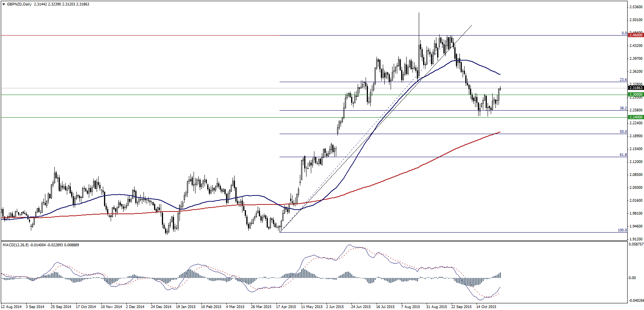
Task: Click the 2.18900 price axis label
Action: click(x=636, y=136)
